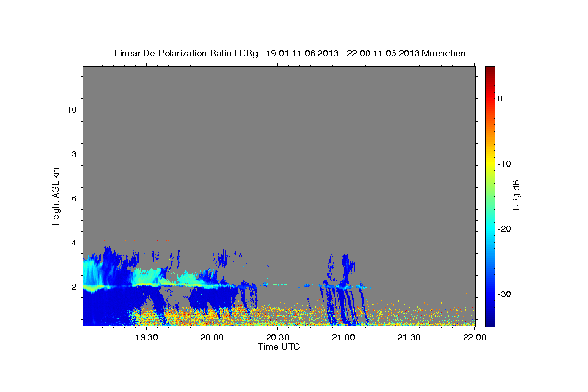Viewport: 588px width, 392px height.
Task: Click the colorbar value label 0
Action: pyautogui.click(x=500, y=98)
